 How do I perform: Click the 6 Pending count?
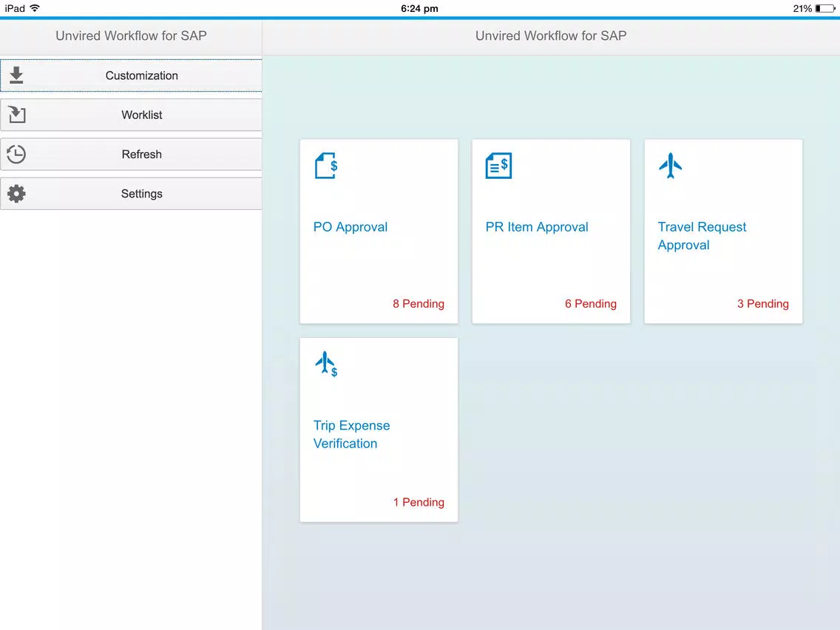590,304
